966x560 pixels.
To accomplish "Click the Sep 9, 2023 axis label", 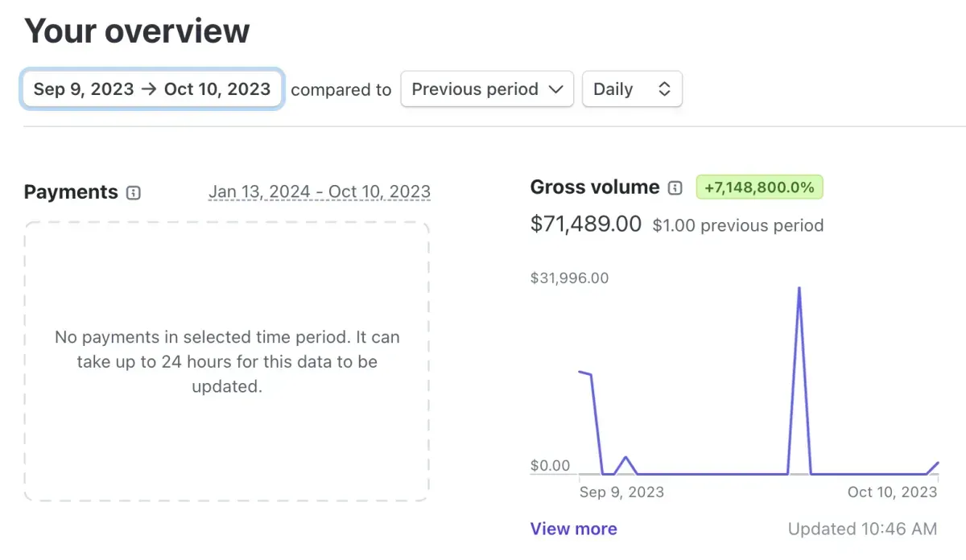I will point(621,492).
